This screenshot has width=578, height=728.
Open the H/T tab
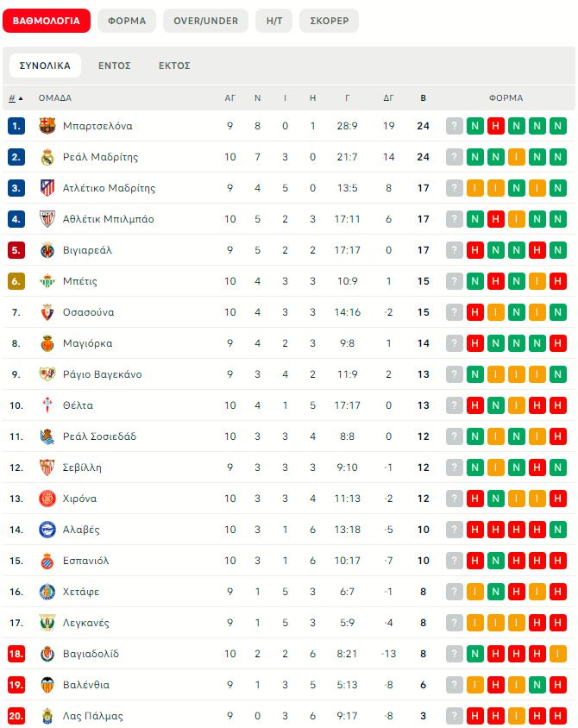[273, 21]
